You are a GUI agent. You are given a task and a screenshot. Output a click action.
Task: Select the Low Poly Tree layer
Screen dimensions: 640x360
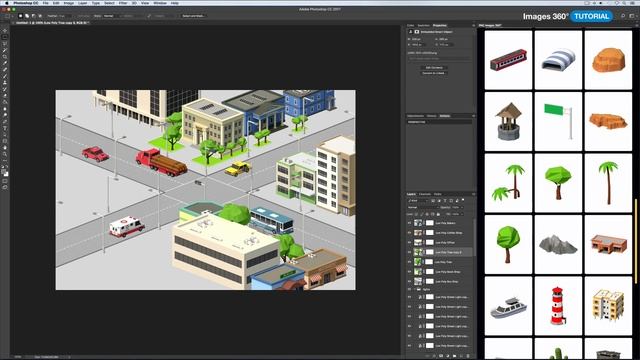[x=442, y=262]
